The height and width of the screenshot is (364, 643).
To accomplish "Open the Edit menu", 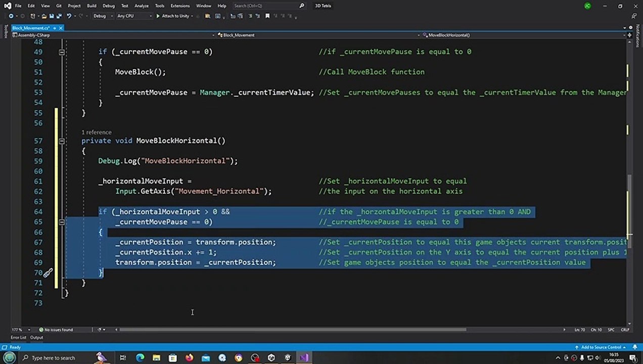I will [x=31, y=6].
